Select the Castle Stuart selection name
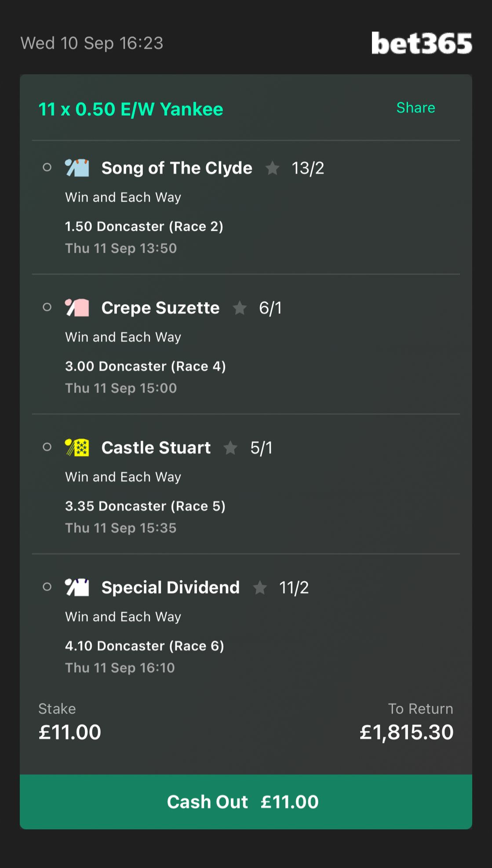Image resolution: width=492 pixels, height=868 pixels. [156, 447]
